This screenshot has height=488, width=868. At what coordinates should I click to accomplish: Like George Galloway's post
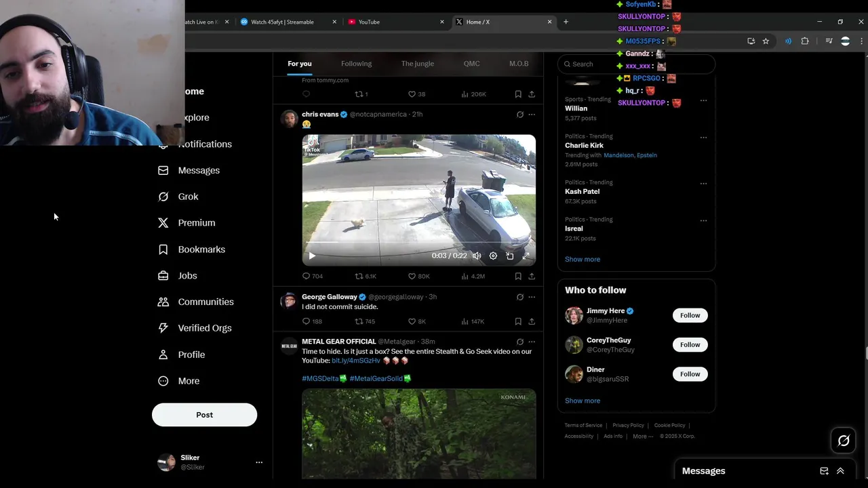pyautogui.click(x=417, y=321)
